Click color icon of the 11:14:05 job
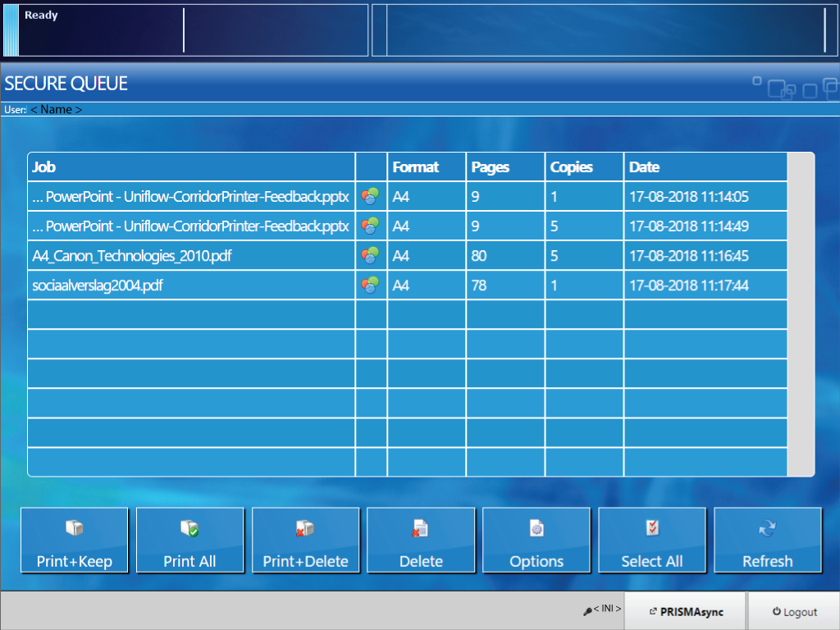Viewport: 840px width, 630px height. (x=371, y=197)
